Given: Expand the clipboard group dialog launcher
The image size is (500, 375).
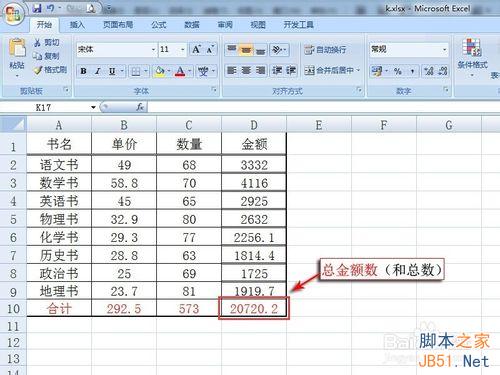Looking at the screenshot, I should pyautogui.click(x=66, y=90).
